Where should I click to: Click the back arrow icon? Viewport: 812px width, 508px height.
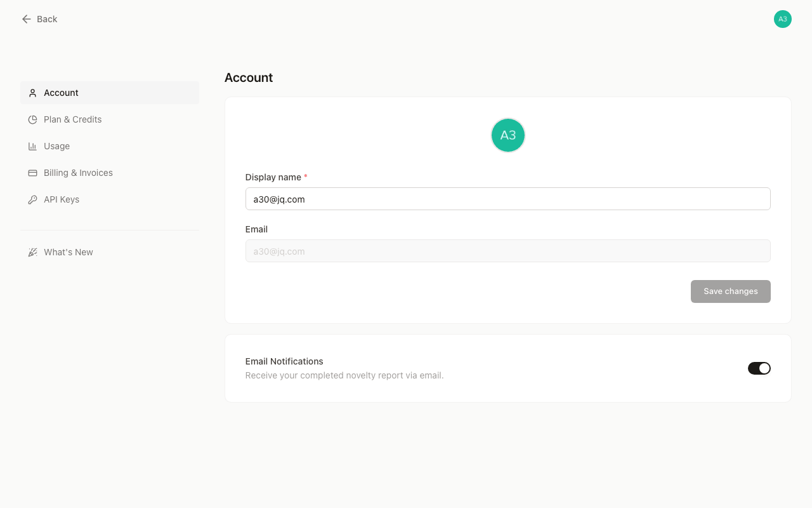tap(26, 19)
